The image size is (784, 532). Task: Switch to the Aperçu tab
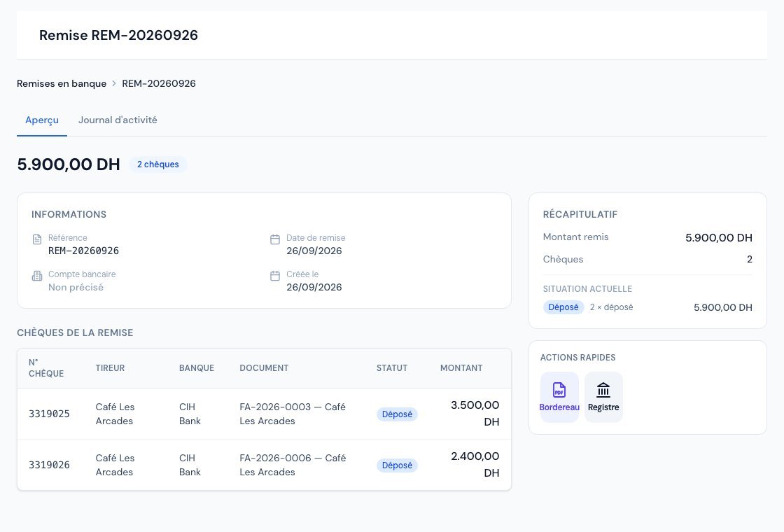(42, 120)
